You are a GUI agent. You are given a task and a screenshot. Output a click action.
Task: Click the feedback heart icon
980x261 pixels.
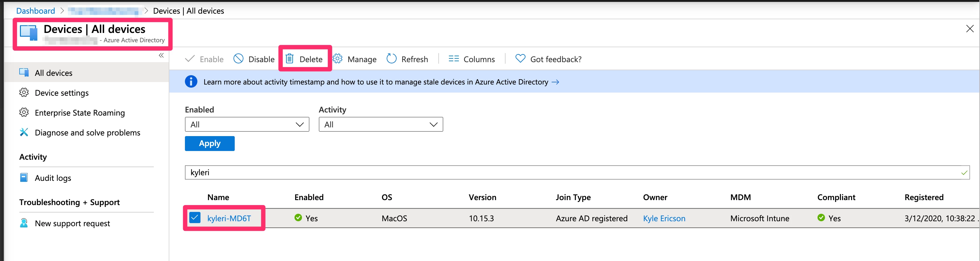[520, 58]
